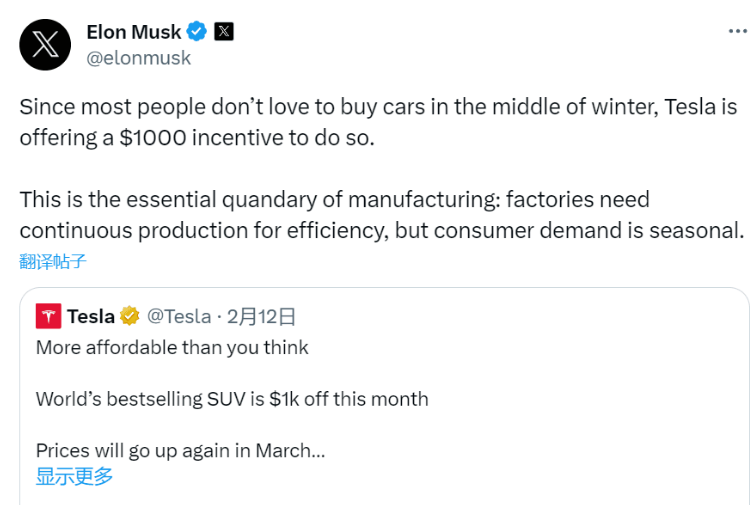Screen dimensions: 751x505
Task: Click the blue verified checkmark badge
Action: pyautogui.click(x=197, y=32)
